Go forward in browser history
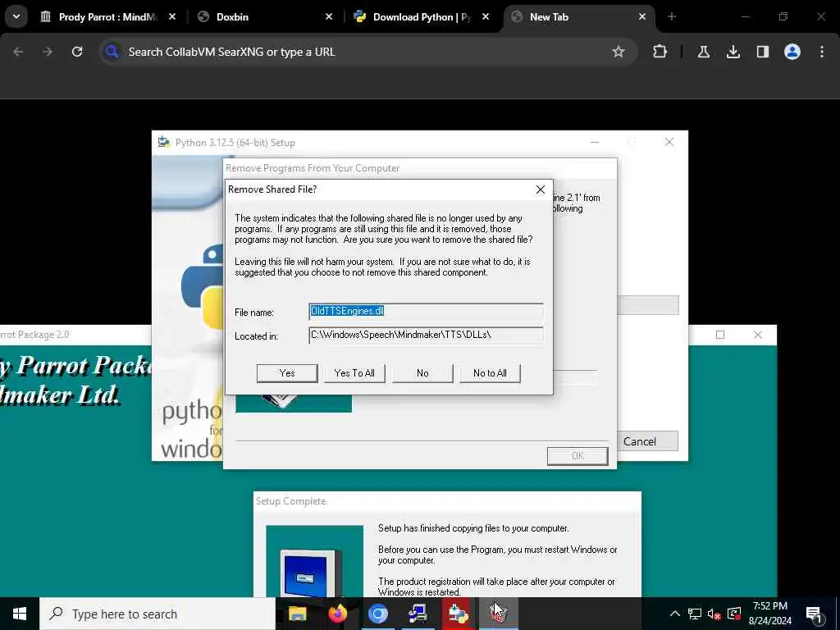Viewport: 840px width, 630px height. coord(48,52)
